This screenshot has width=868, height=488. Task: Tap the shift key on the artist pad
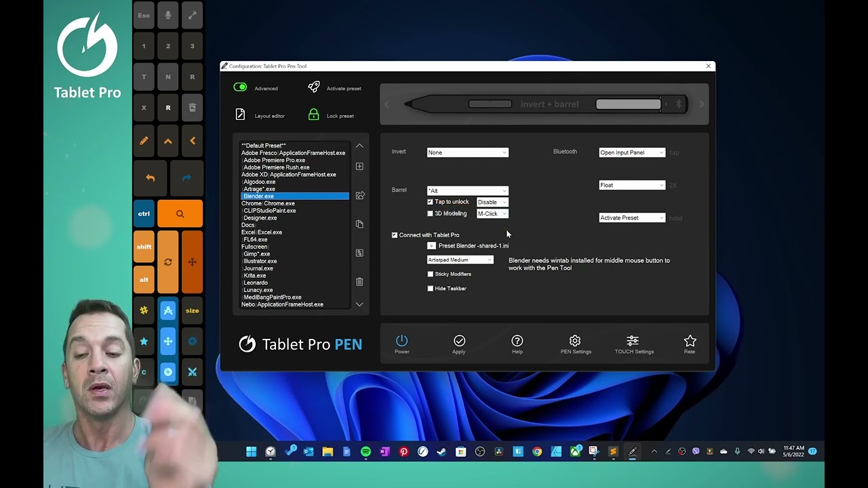[x=144, y=247]
